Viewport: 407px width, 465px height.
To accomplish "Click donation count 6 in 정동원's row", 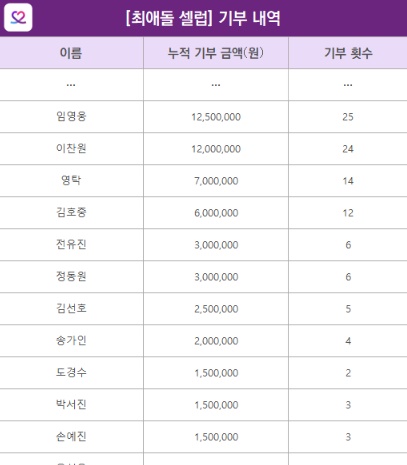I will coord(348,277).
